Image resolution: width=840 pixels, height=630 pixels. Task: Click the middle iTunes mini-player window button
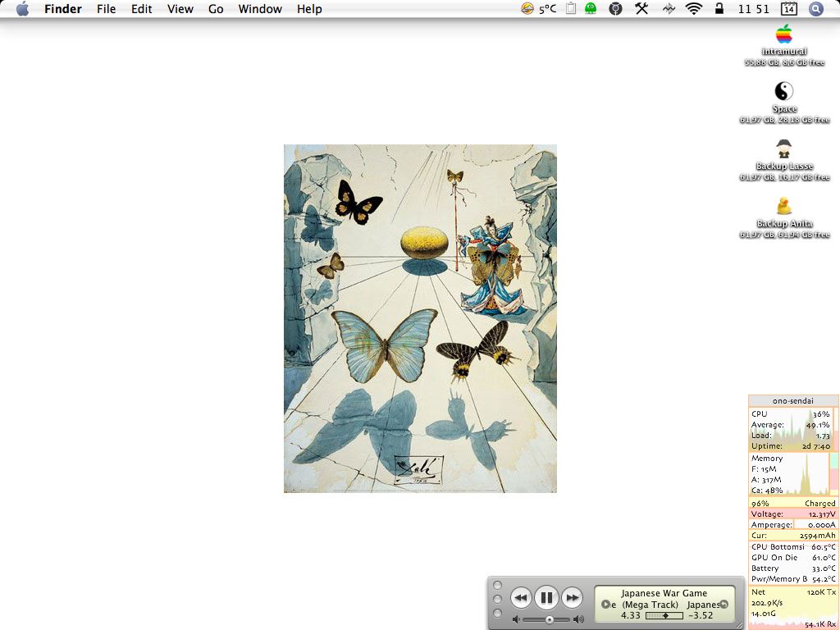(x=498, y=599)
